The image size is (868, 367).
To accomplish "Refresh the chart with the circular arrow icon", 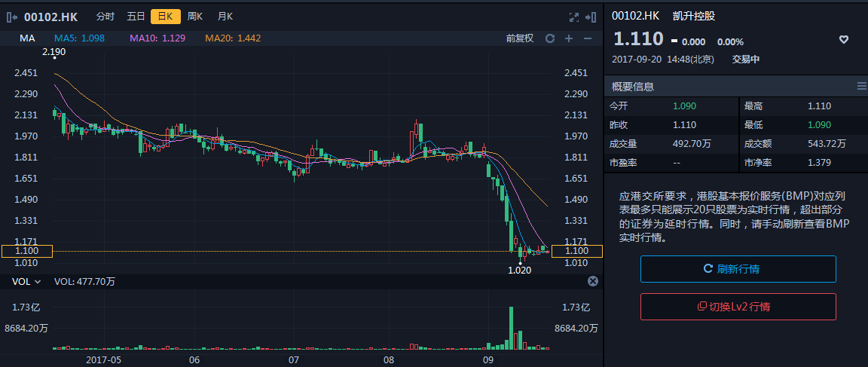I will pos(550,38).
